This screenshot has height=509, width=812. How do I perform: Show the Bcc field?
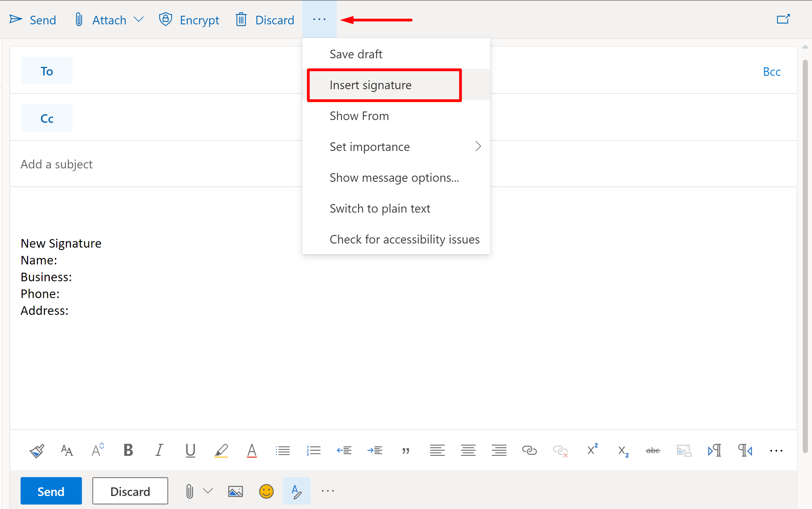pos(772,71)
